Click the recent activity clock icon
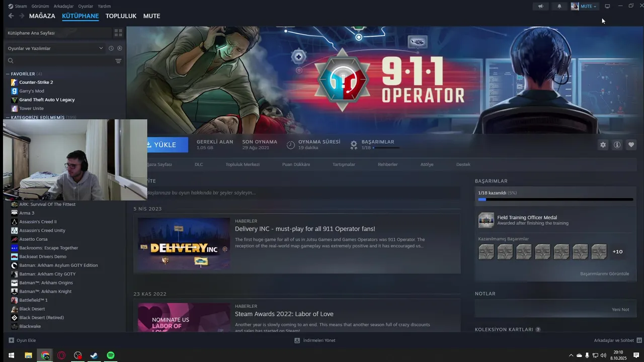Image resolution: width=644 pixels, height=362 pixels. click(x=111, y=48)
